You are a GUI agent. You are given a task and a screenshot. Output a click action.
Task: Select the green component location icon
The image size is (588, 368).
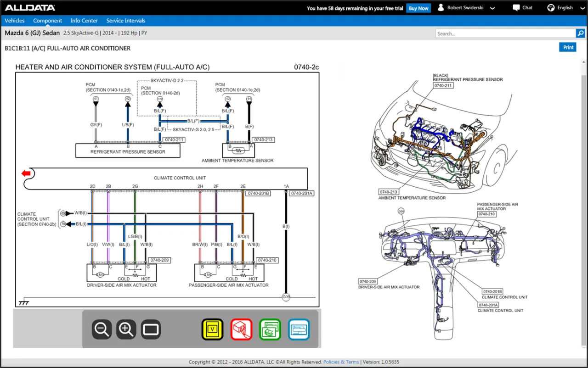(x=270, y=329)
